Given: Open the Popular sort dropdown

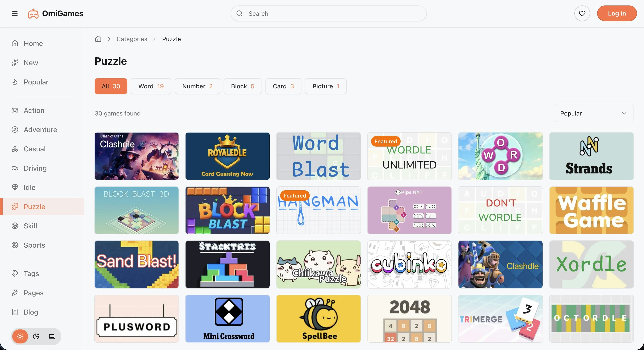Looking at the screenshot, I should tap(594, 113).
